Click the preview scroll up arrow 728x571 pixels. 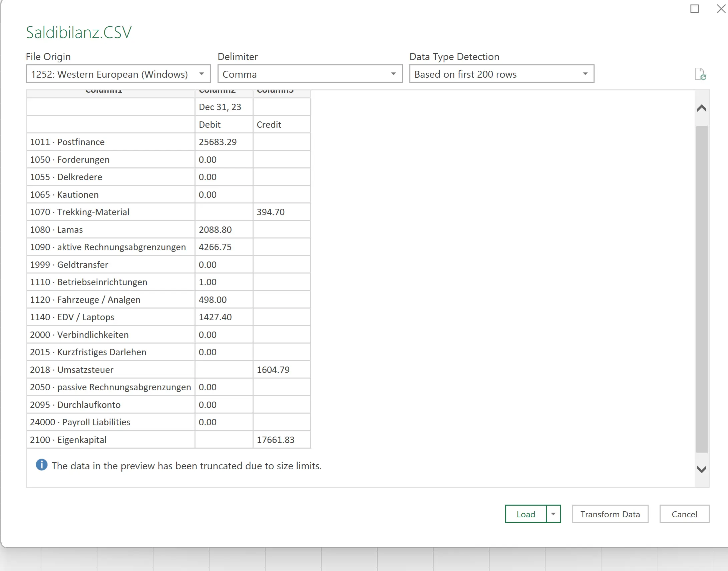[x=702, y=108]
